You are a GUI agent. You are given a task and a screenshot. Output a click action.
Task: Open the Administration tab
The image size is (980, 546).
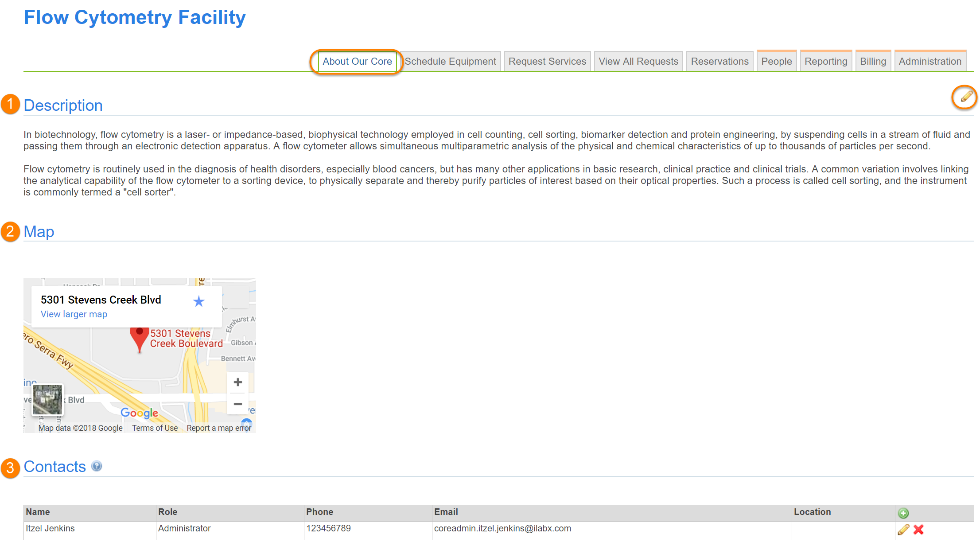click(x=930, y=62)
